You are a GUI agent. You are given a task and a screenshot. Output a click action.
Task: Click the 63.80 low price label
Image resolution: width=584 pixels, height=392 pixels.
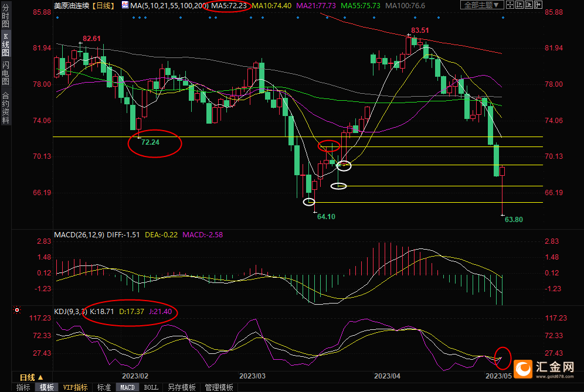coord(514,220)
